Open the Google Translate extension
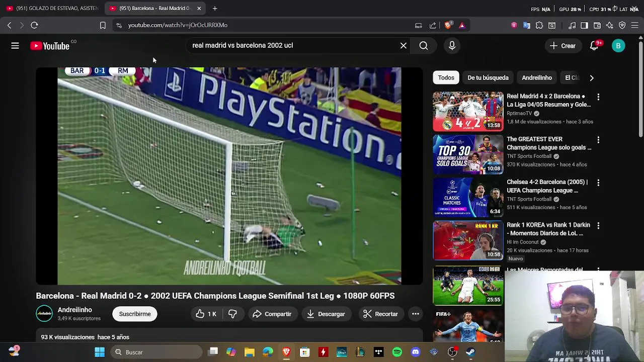 (x=527, y=25)
